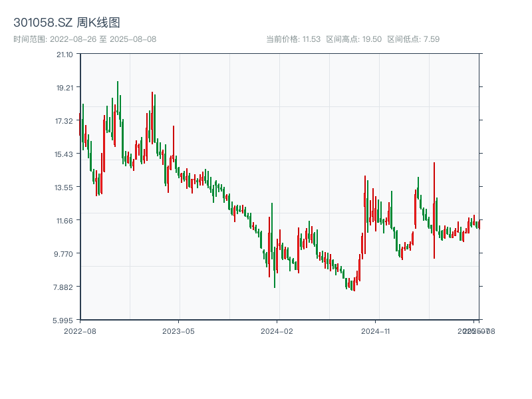
Task: Click the 15.43 y-axis label
Action: [64, 154]
